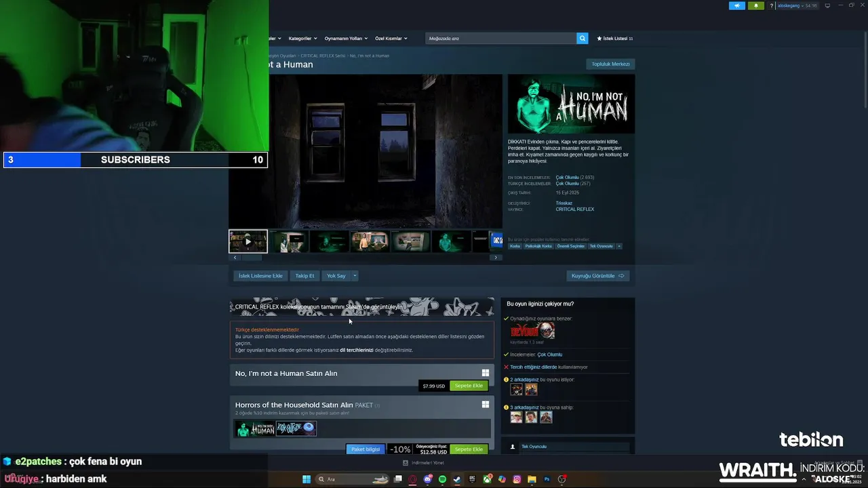
Task: Open Epic Games from the taskbar
Action: tap(472, 479)
